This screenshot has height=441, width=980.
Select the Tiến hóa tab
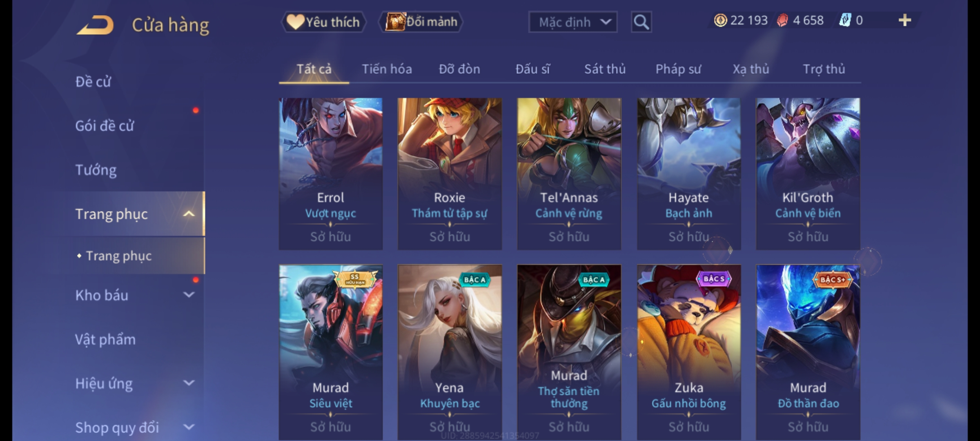[x=387, y=69]
